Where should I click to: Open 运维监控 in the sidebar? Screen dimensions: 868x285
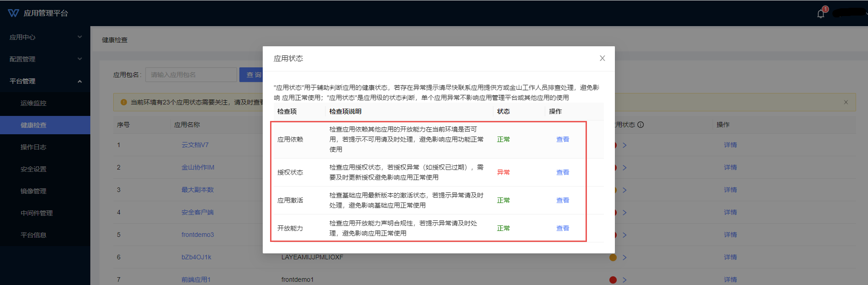[33, 103]
